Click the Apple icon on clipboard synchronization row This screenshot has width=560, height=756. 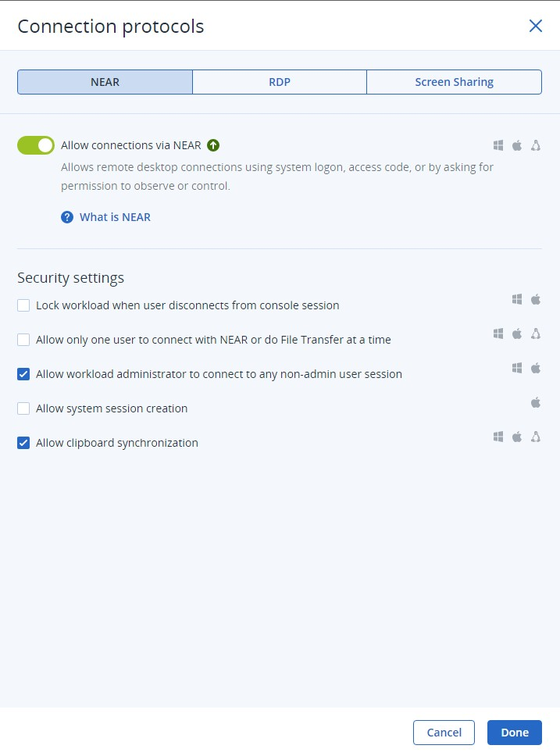click(517, 437)
